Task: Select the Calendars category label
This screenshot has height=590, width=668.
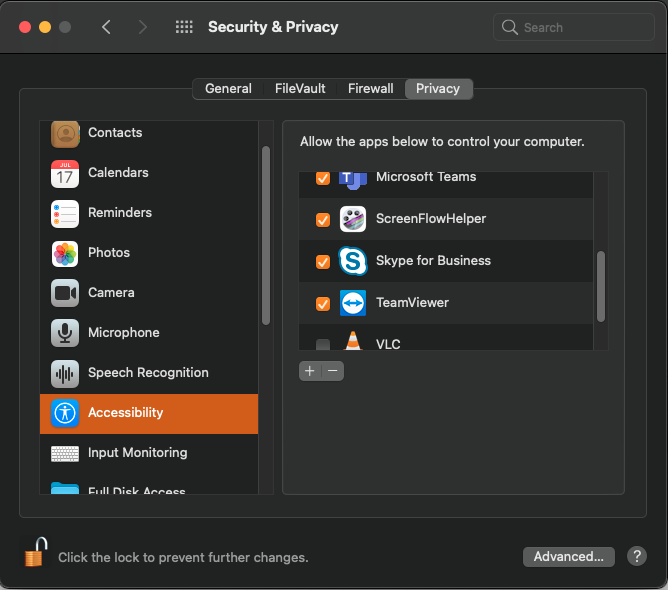Action: point(118,173)
